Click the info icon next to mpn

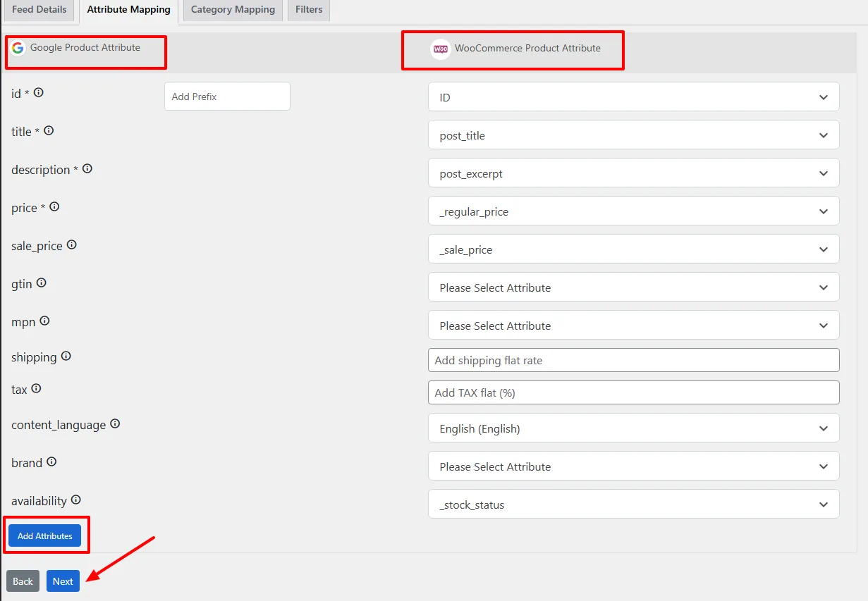(x=46, y=320)
